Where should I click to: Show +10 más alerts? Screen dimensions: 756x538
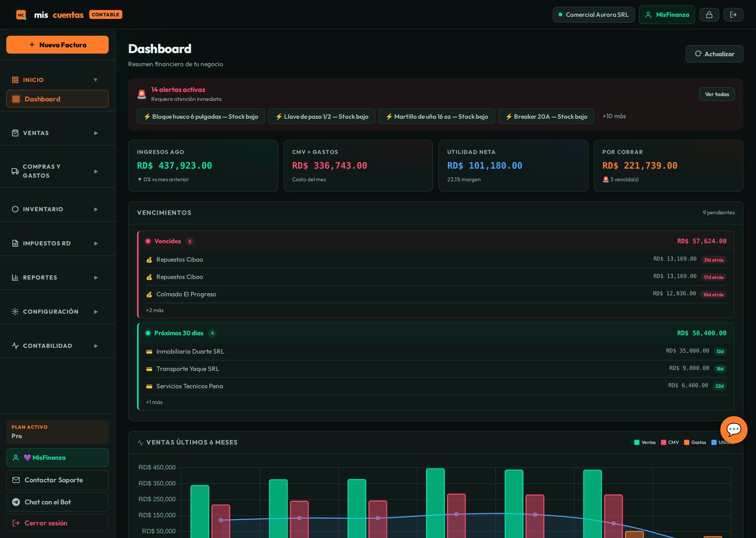click(614, 116)
